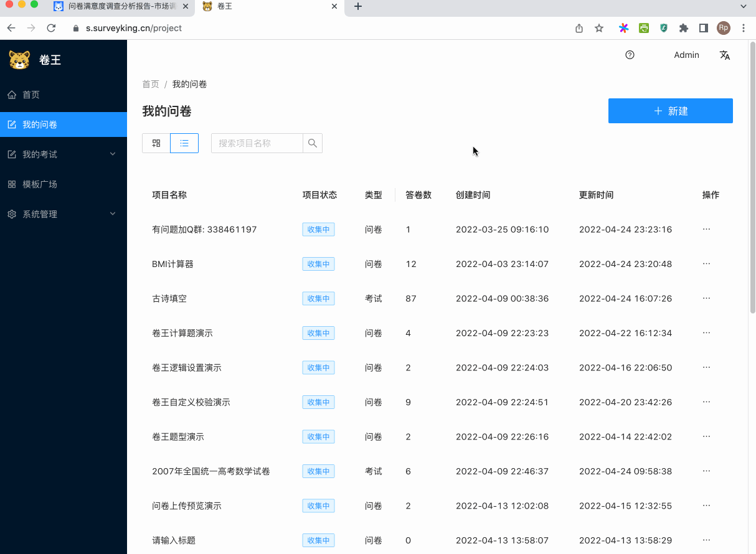The height and width of the screenshot is (554, 756).
Task: Select 我的问卷 in the sidebar
Action: [64, 124]
